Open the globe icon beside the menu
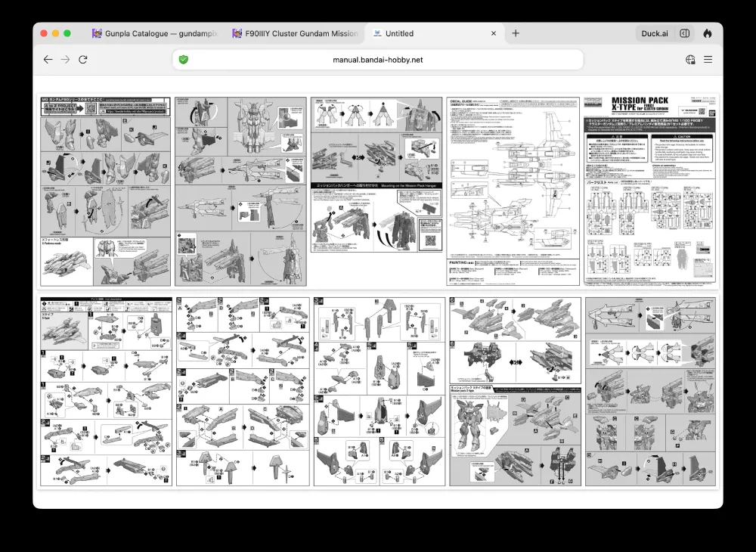The height and width of the screenshot is (552, 756). coord(690,60)
